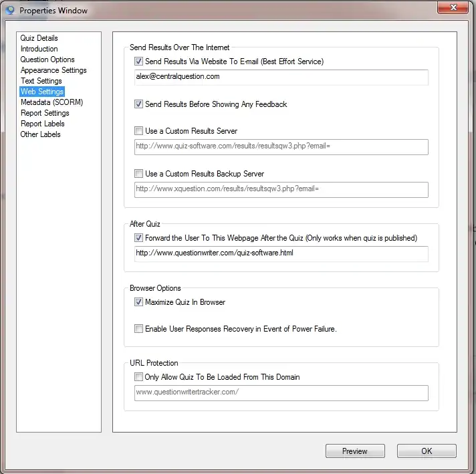Select Report Labels in the list
This screenshot has width=476, height=474.
pyautogui.click(x=42, y=124)
